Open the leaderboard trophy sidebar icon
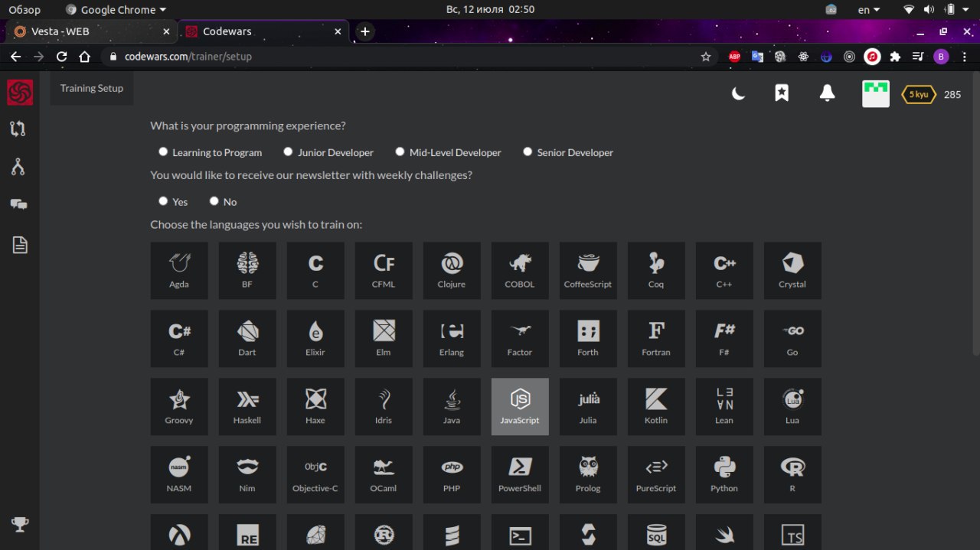The width and height of the screenshot is (980, 550). pos(20,524)
